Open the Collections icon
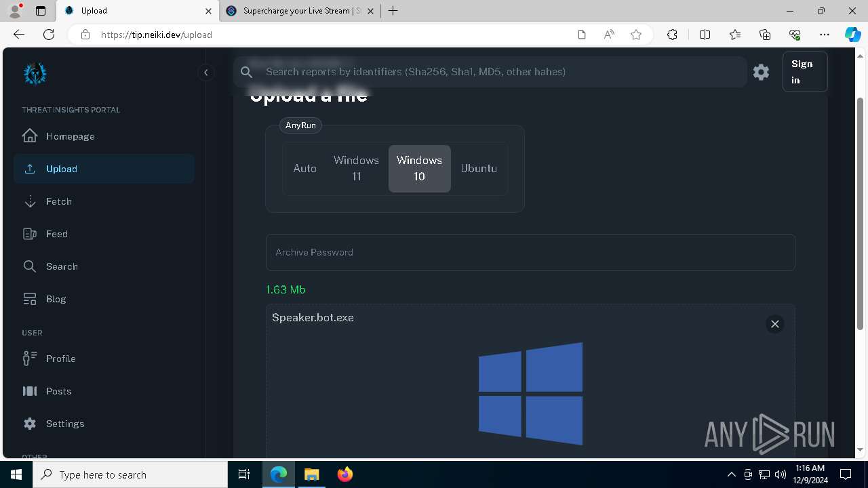 pos(765,35)
